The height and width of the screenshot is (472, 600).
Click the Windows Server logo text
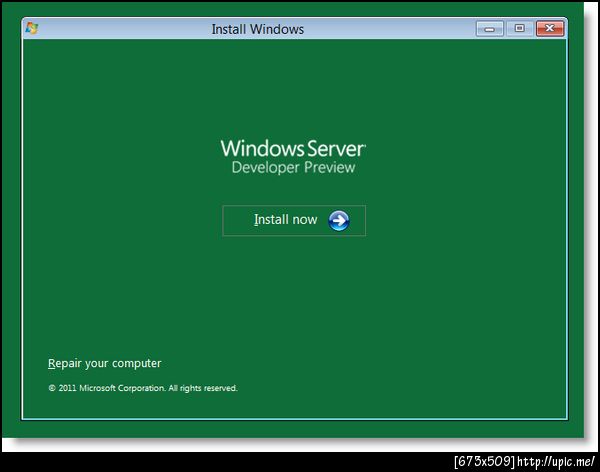[x=293, y=149]
